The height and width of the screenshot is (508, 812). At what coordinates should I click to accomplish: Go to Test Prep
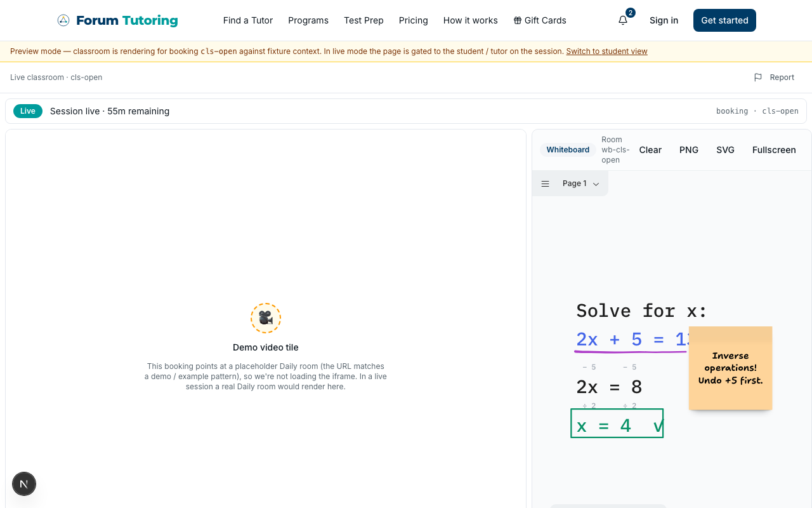363,20
